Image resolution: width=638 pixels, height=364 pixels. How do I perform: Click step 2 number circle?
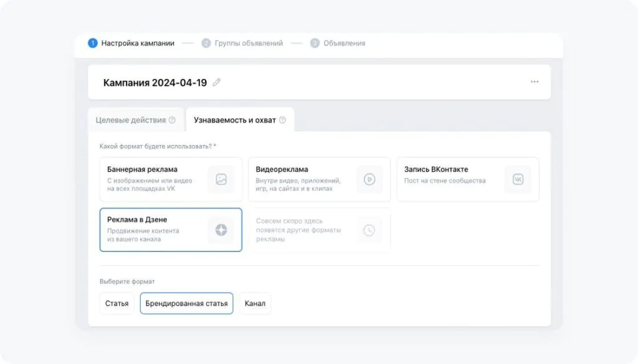[206, 43]
